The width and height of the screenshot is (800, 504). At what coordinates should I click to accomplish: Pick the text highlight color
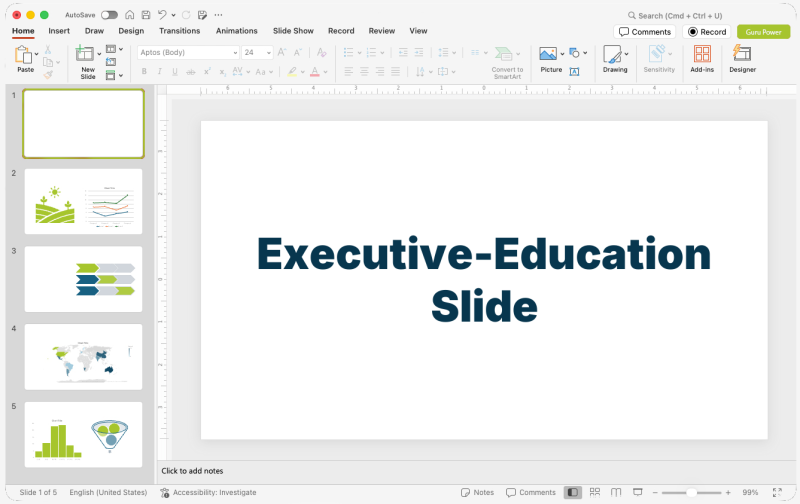(292, 72)
